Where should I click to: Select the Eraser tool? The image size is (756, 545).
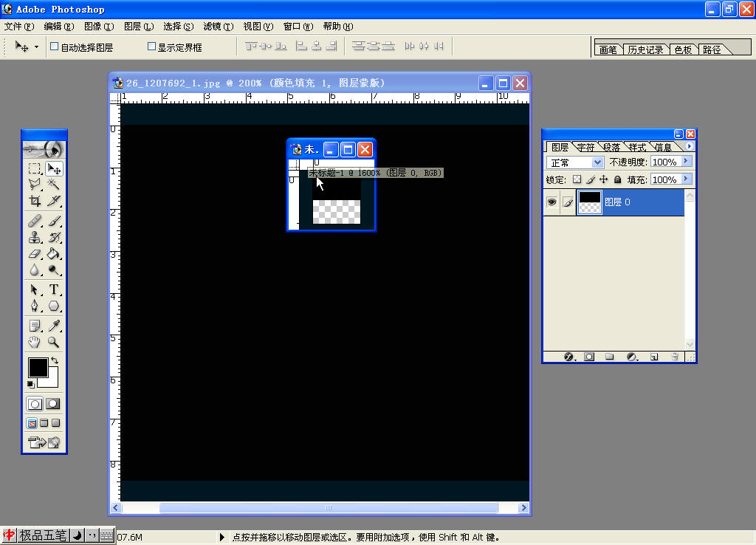coord(34,254)
